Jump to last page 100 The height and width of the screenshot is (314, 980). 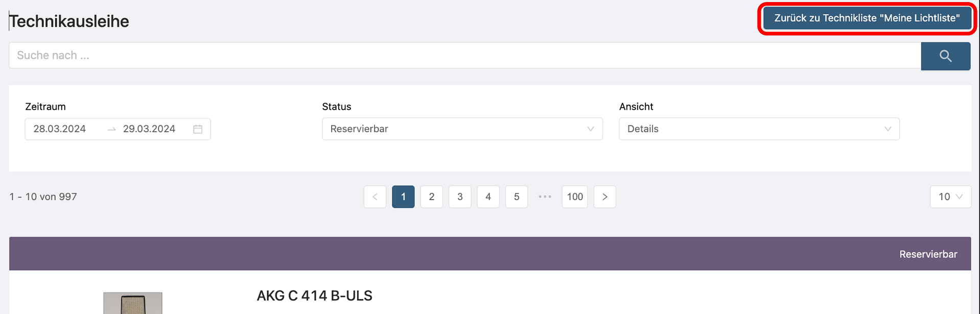click(x=575, y=197)
